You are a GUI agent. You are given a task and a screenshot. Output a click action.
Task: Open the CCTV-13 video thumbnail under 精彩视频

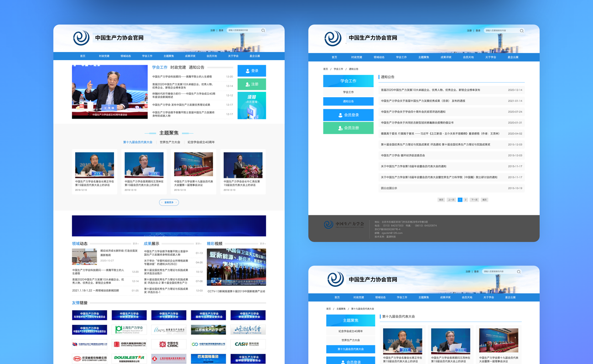tap(236, 268)
